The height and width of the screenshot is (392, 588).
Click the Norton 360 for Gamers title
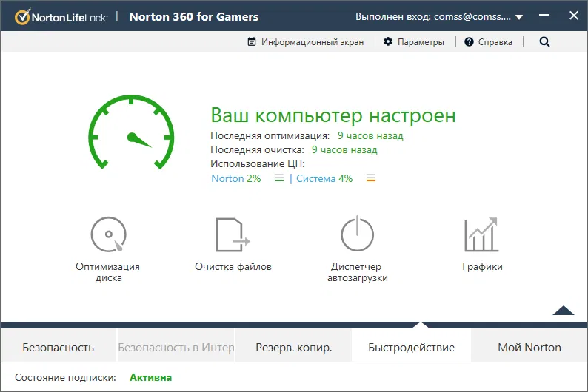pyautogui.click(x=194, y=17)
